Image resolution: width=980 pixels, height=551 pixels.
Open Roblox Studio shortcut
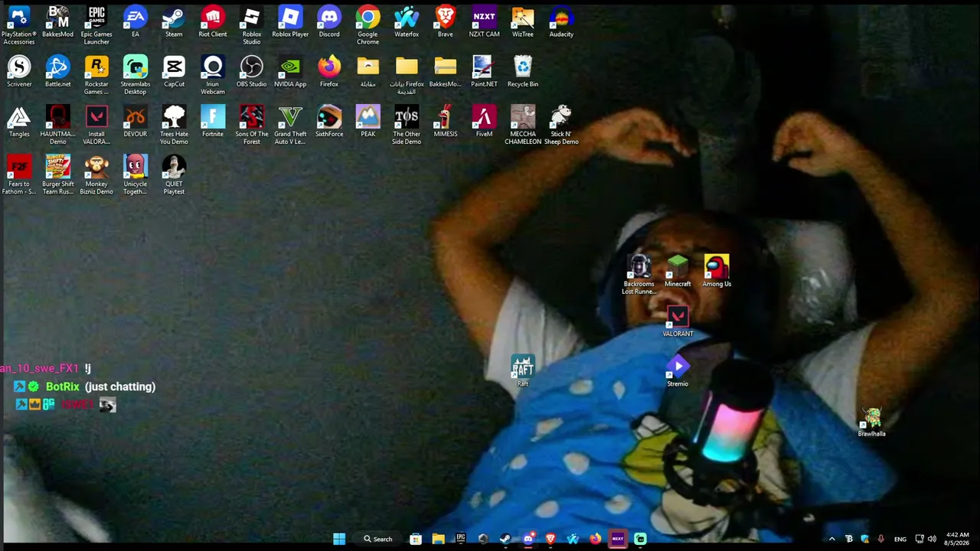pyautogui.click(x=252, y=25)
